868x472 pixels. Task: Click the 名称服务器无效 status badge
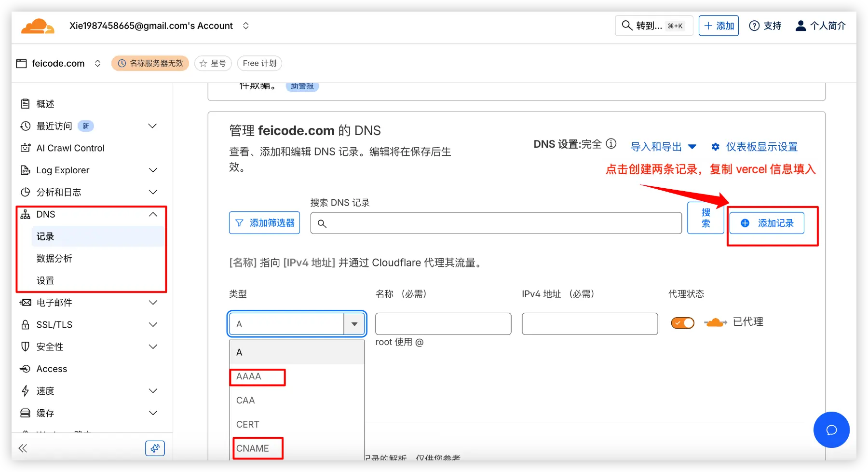(x=150, y=63)
